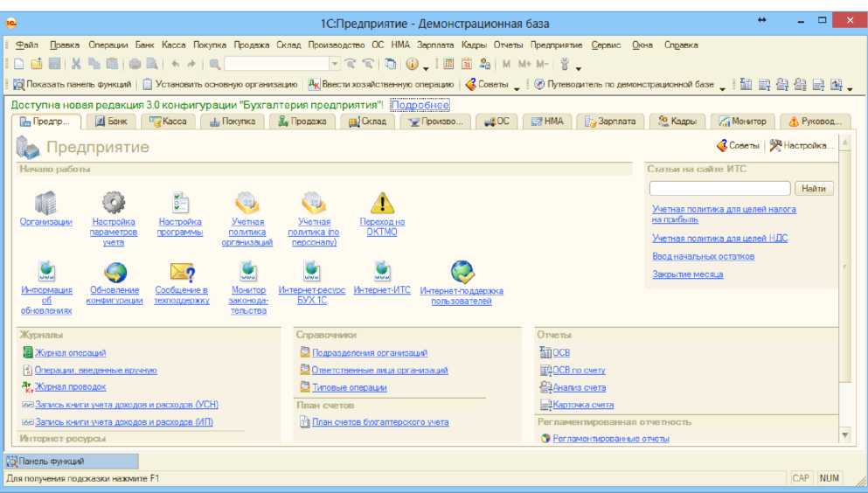The height and width of the screenshot is (493, 868).
Task: Open Интернет-ИТС icon
Action: [382, 271]
